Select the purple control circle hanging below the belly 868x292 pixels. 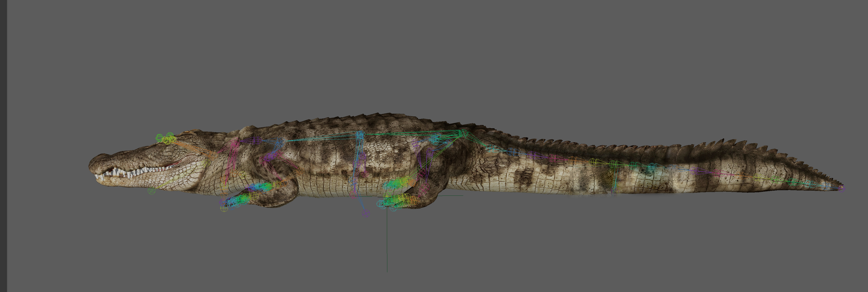tap(365, 213)
